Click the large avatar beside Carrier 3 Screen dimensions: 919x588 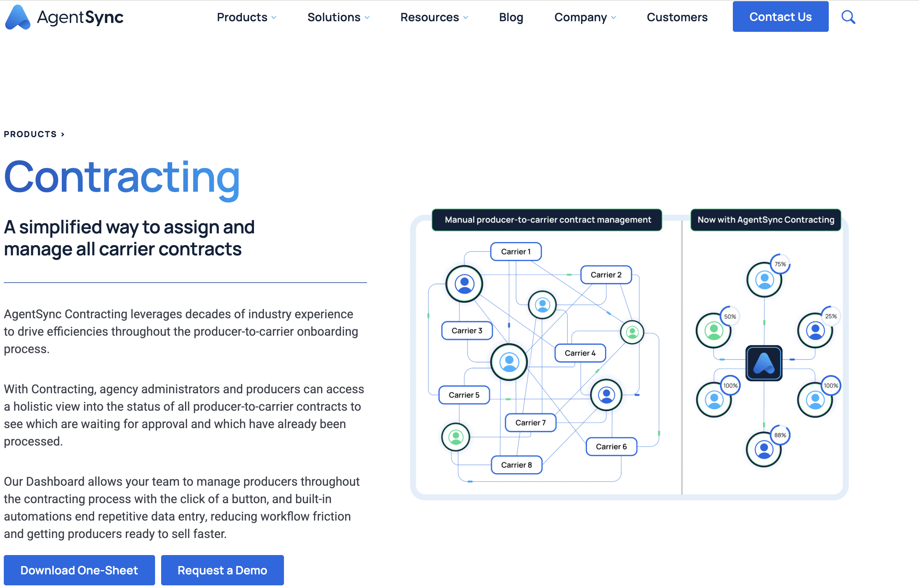click(x=509, y=362)
